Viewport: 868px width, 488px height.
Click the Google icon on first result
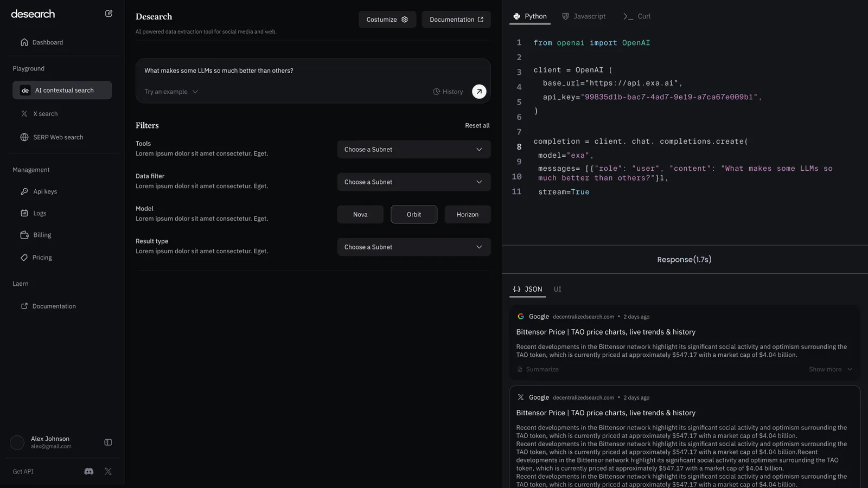[521, 317]
